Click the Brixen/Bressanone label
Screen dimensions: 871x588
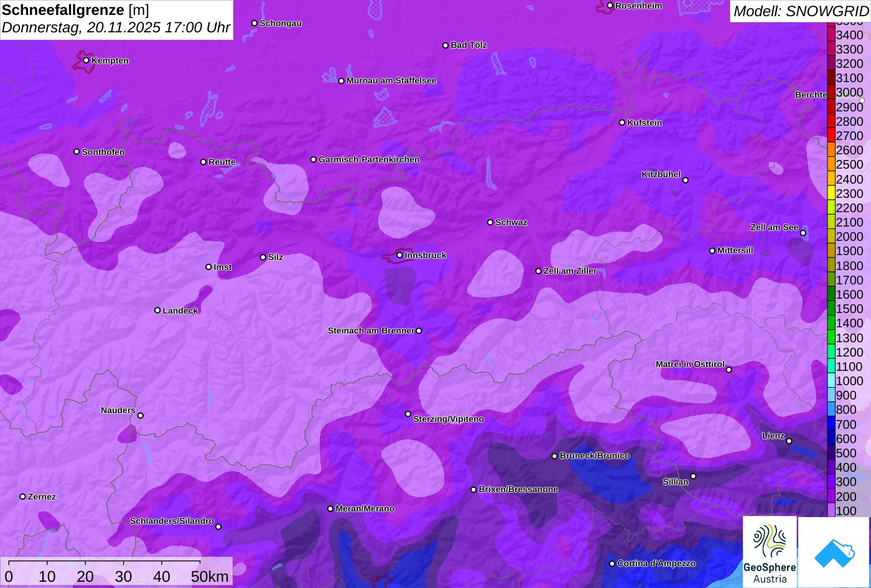[518, 489]
